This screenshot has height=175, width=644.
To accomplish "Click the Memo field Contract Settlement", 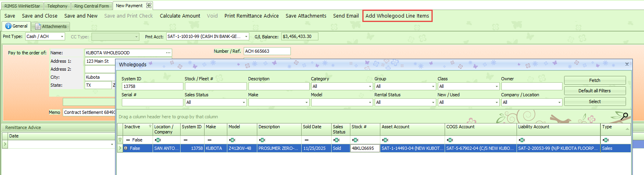I will pos(89,112).
